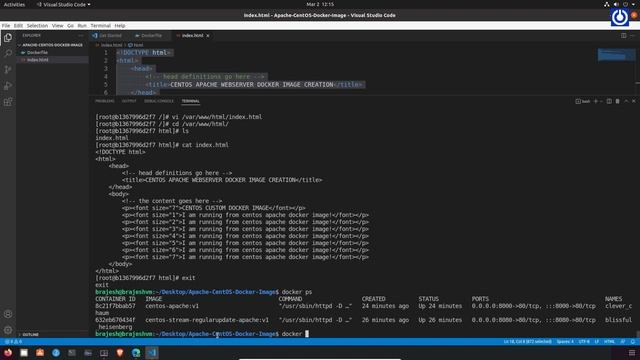The image size is (640, 360).
Task: Maximize the terminal panel size
Action: point(627,101)
